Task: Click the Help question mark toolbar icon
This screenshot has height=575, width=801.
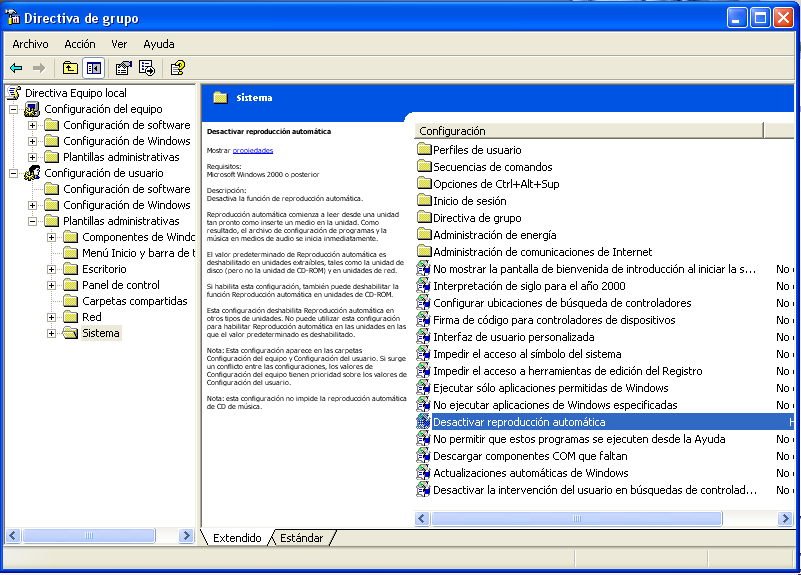Action: pos(177,68)
